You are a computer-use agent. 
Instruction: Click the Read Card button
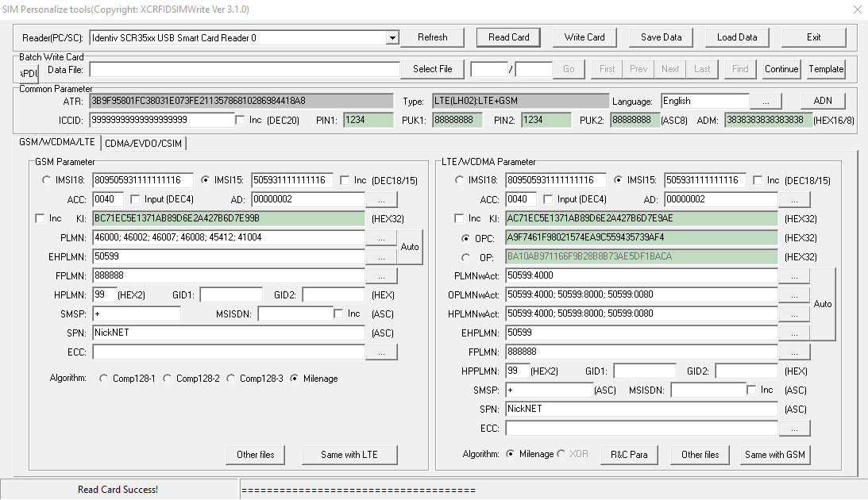click(509, 37)
